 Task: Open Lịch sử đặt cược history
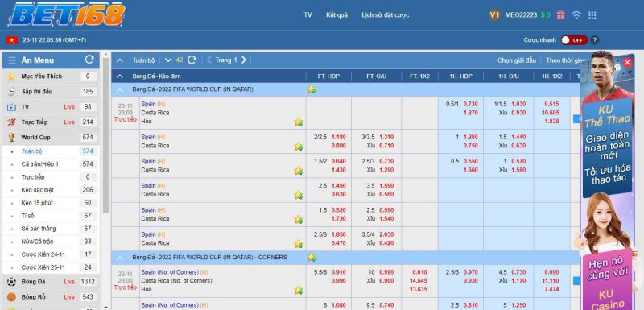pos(386,15)
